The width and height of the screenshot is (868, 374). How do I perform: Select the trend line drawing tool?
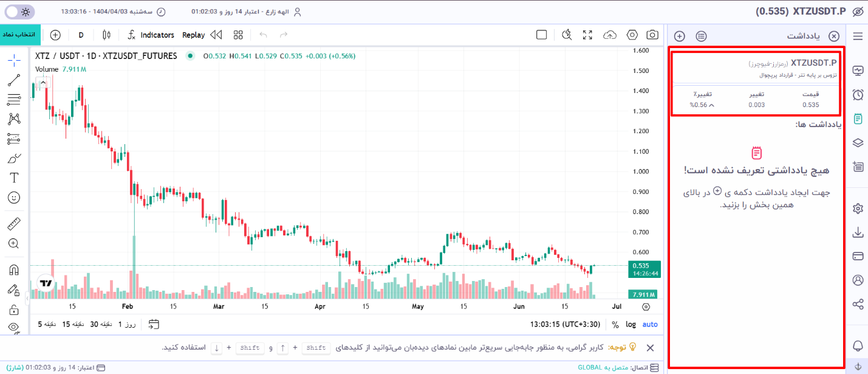tap(15, 79)
